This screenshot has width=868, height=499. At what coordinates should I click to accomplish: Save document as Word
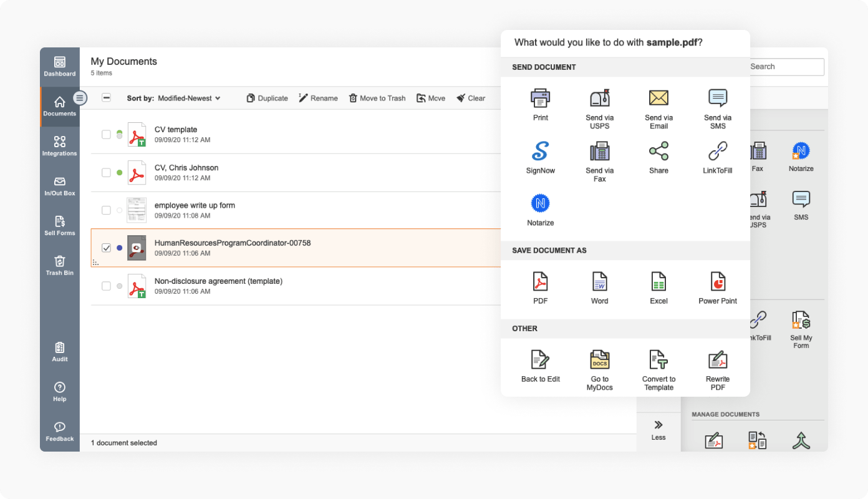tap(599, 282)
